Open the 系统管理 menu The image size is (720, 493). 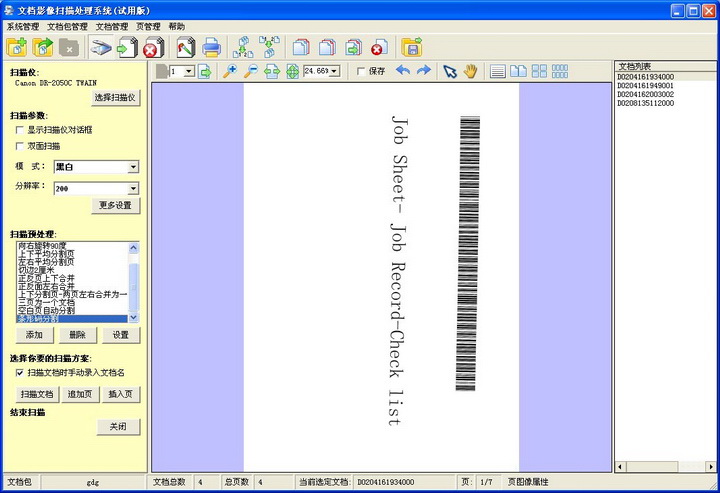(23, 27)
